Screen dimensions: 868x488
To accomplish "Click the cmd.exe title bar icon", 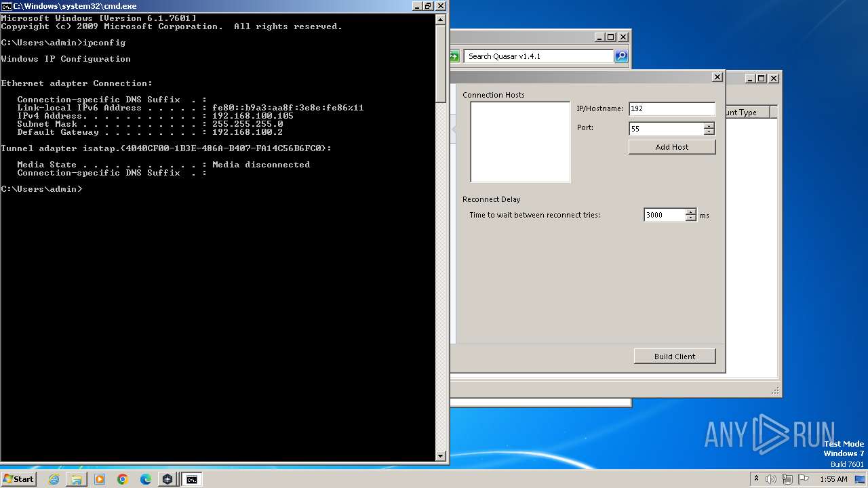I will [x=6, y=6].
